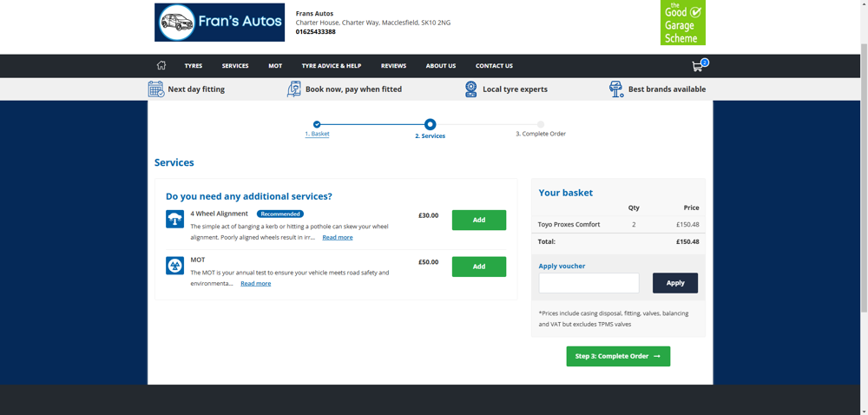This screenshot has width=868, height=415.
Task: Add 4 Wheel Alignment to basket
Action: tap(478, 221)
